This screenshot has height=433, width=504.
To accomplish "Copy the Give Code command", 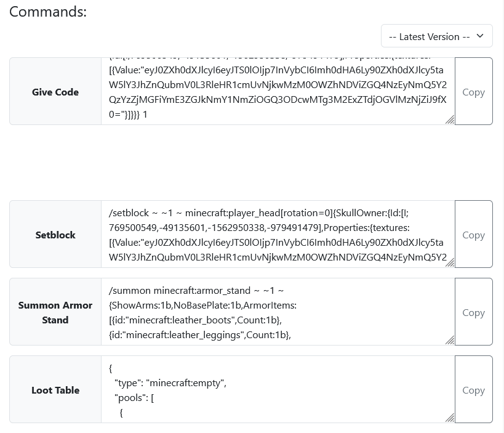I will (473, 91).
